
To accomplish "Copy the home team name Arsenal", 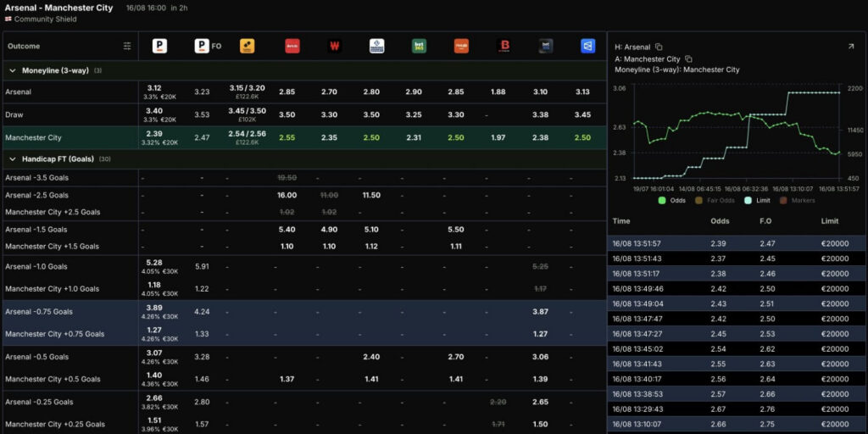I will (x=659, y=47).
